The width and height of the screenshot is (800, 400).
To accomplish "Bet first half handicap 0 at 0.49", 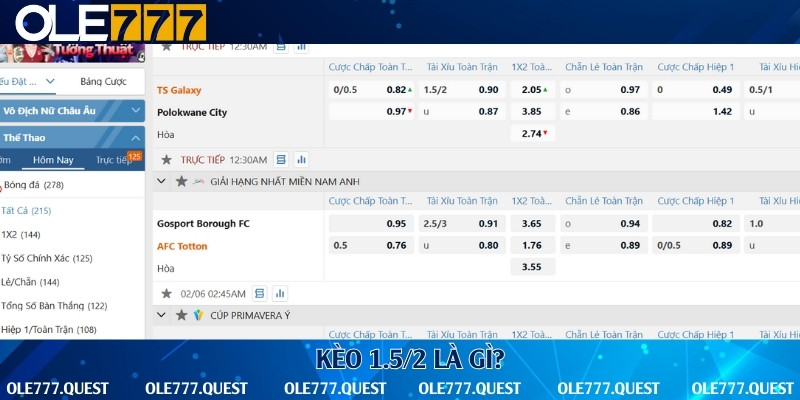I will tap(695, 90).
